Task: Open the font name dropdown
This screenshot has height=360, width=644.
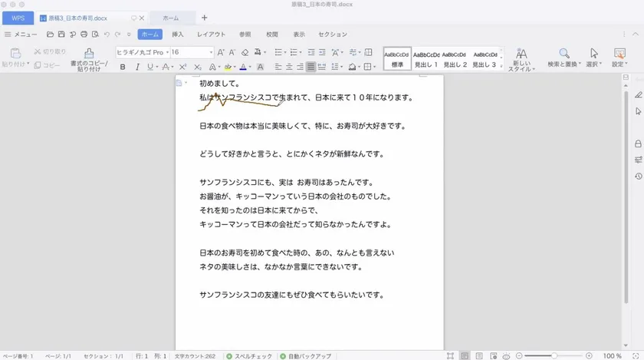Action: [166, 52]
